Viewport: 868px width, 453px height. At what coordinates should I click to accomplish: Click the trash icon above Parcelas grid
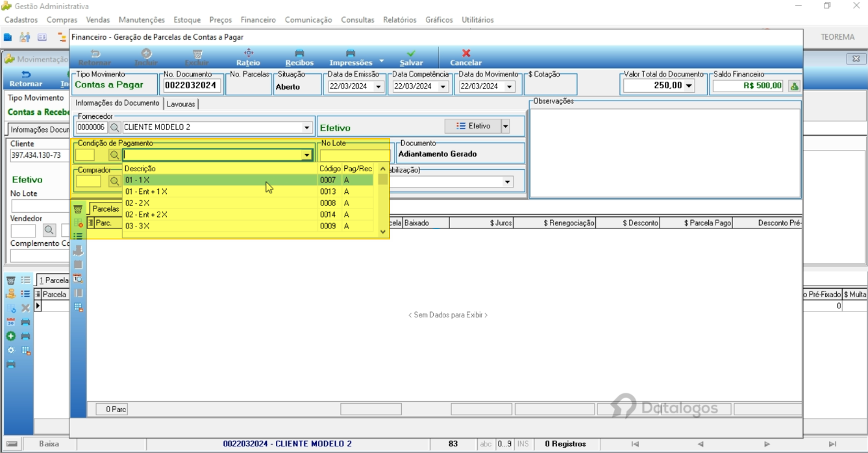[x=78, y=209]
